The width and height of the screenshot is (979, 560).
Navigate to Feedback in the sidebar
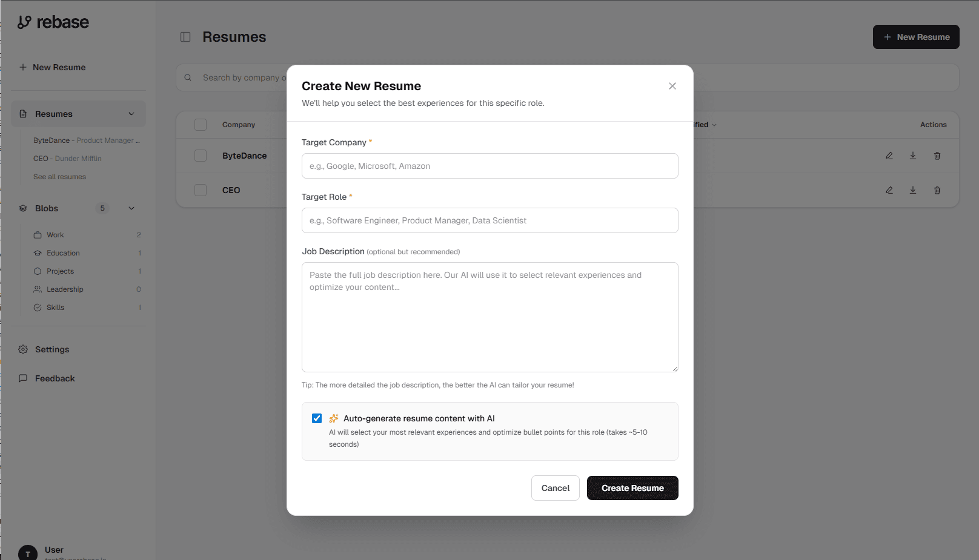[x=55, y=378]
